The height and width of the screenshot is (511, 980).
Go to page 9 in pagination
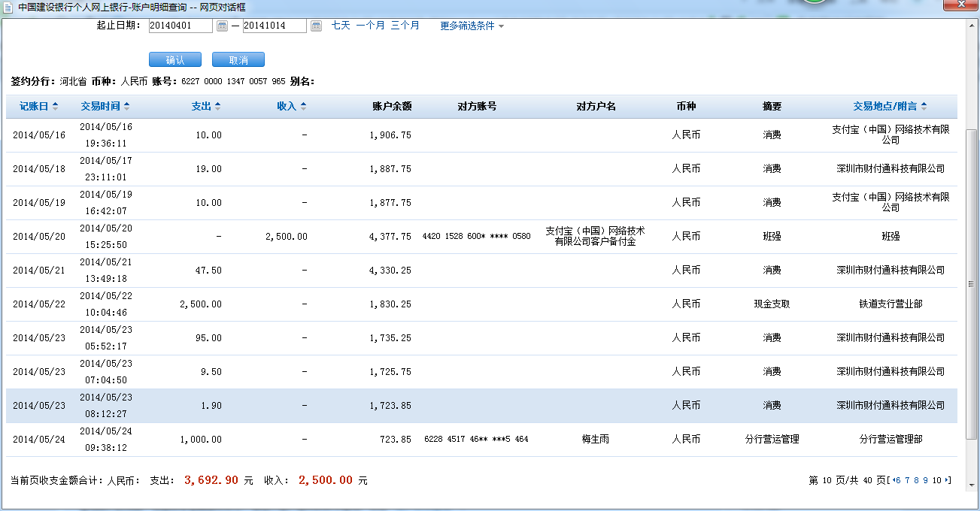(926, 480)
